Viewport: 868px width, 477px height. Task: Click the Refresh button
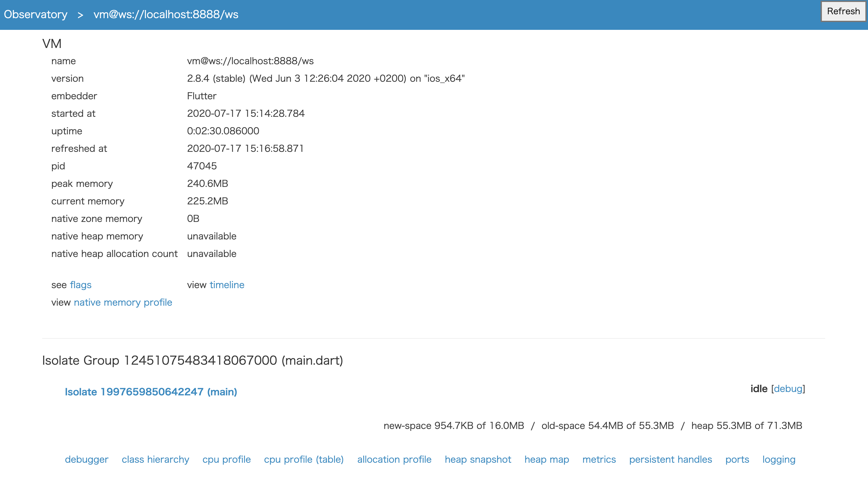(843, 11)
